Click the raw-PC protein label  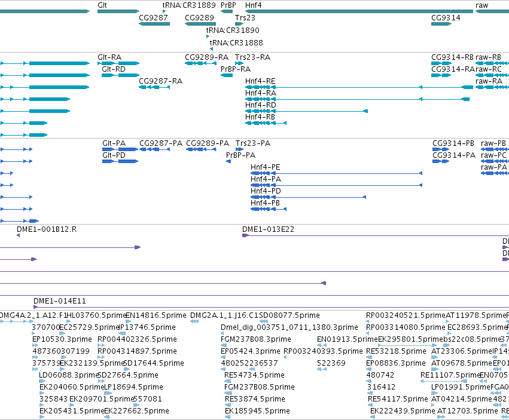[493, 155]
